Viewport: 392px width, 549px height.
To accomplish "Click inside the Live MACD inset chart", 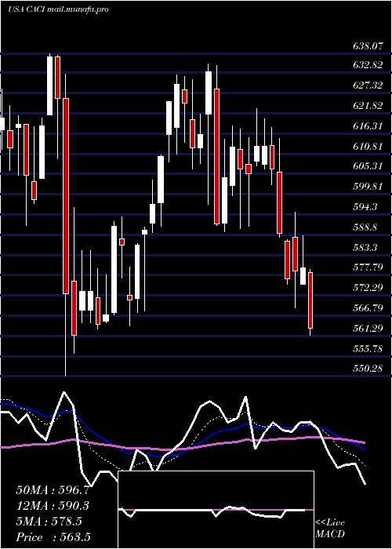I will (x=216, y=510).
